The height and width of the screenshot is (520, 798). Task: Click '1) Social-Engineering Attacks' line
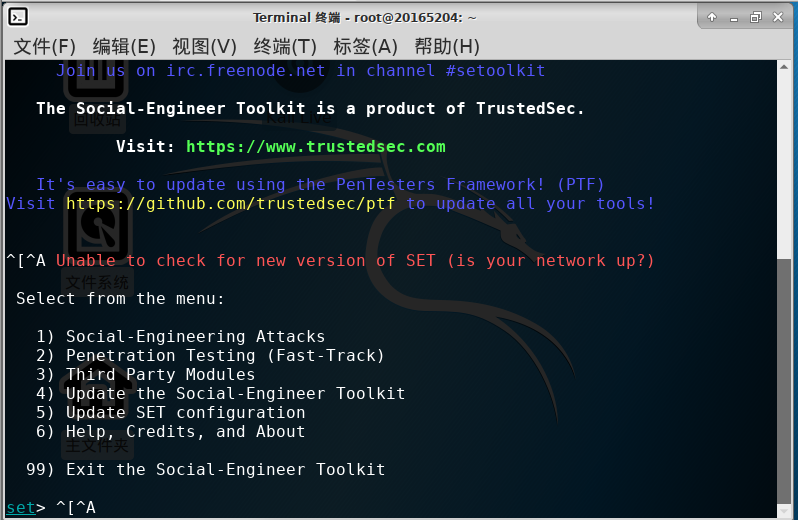pos(181,336)
